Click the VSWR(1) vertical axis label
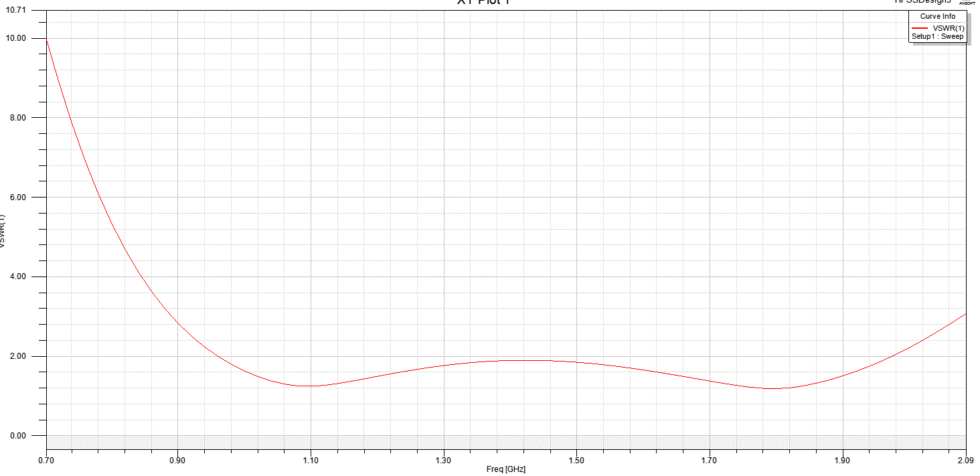 (x=2, y=232)
